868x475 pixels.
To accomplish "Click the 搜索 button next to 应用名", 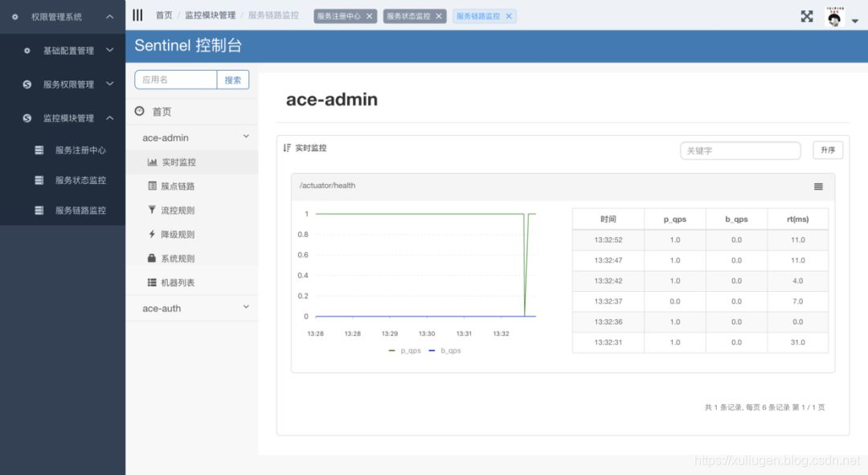I will [233, 80].
